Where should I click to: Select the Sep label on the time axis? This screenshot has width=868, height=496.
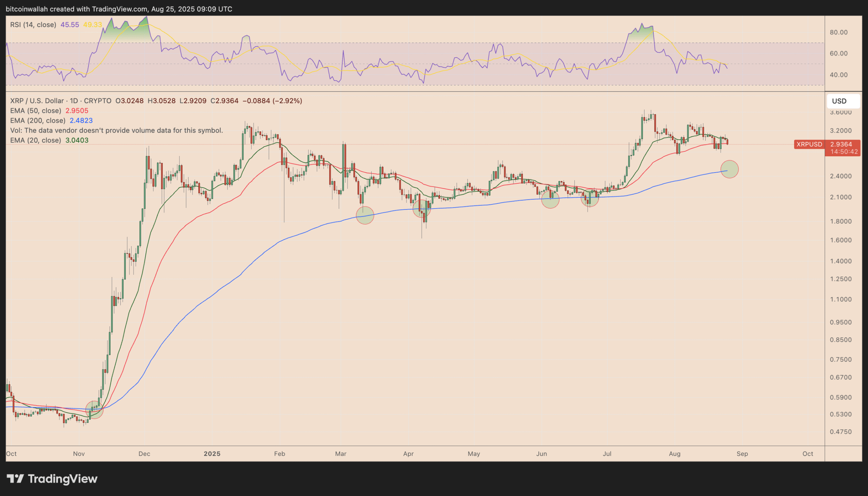click(743, 453)
